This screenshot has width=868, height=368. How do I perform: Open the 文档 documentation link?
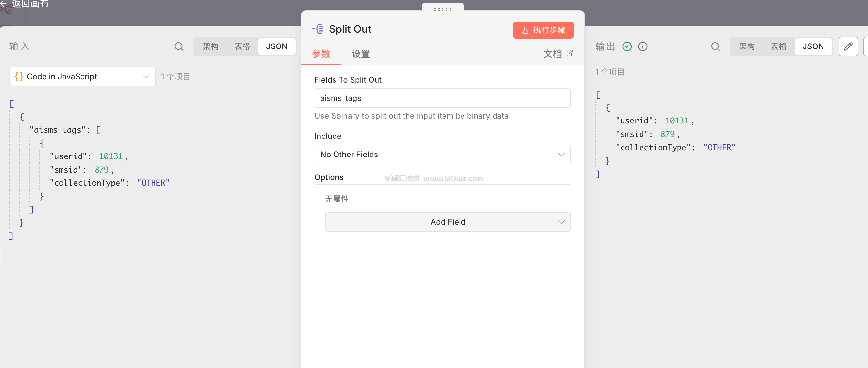pos(558,54)
